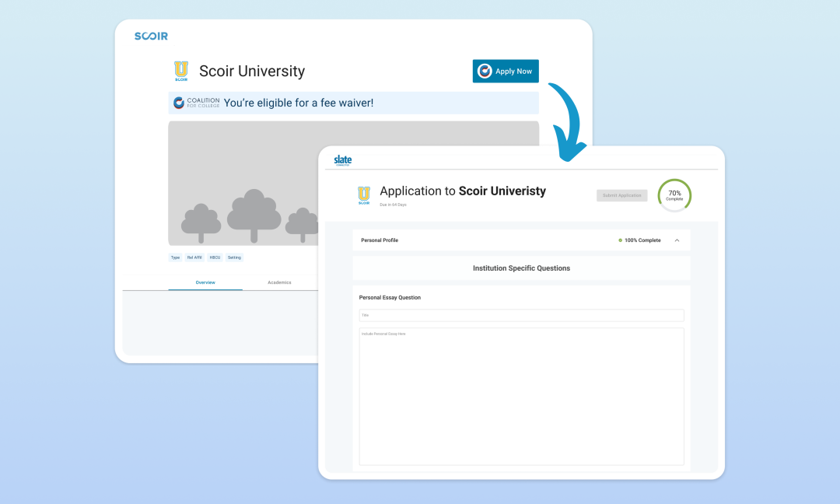
Task: Click the 70% Complete progress ring
Action: pos(674,195)
